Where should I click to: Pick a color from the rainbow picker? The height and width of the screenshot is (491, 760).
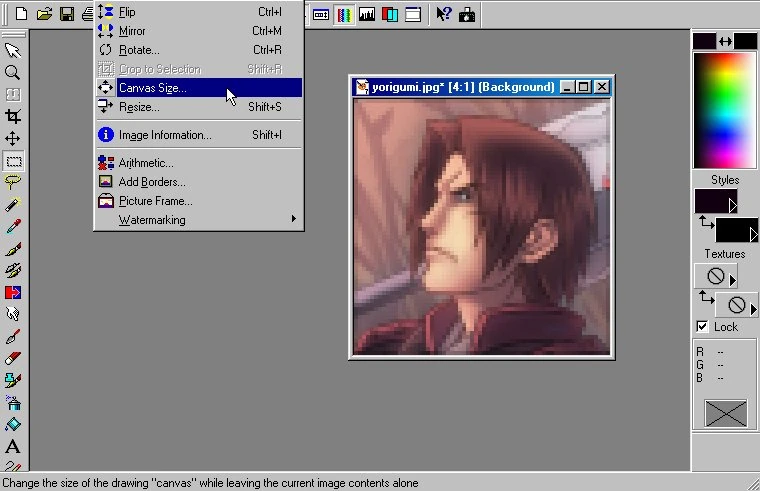point(725,111)
